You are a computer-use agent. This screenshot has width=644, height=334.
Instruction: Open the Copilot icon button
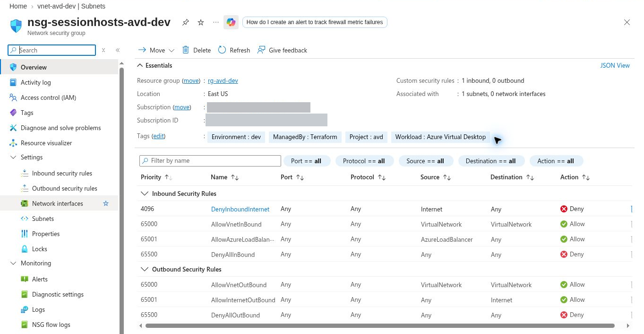pyautogui.click(x=231, y=22)
